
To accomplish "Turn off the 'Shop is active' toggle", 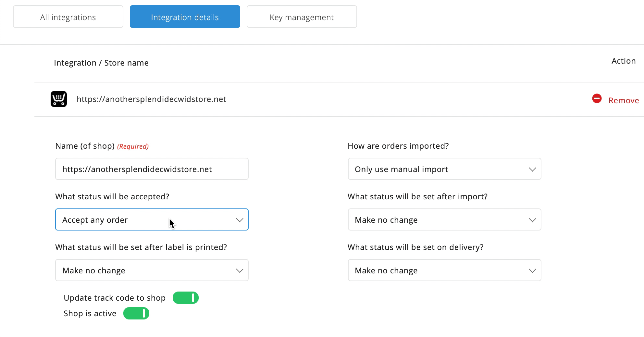I will pyautogui.click(x=136, y=313).
